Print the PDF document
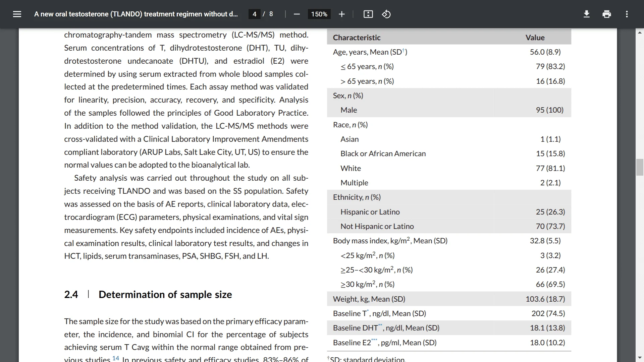Image resolution: width=644 pixels, height=362 pixels. [607, 14]
